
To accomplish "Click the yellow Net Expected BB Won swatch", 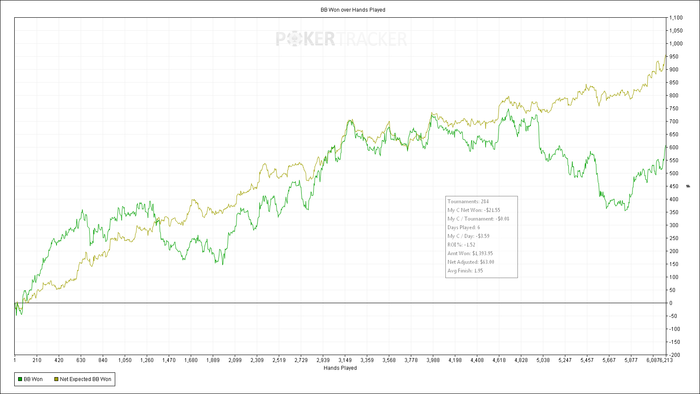I will pos(56,379).
